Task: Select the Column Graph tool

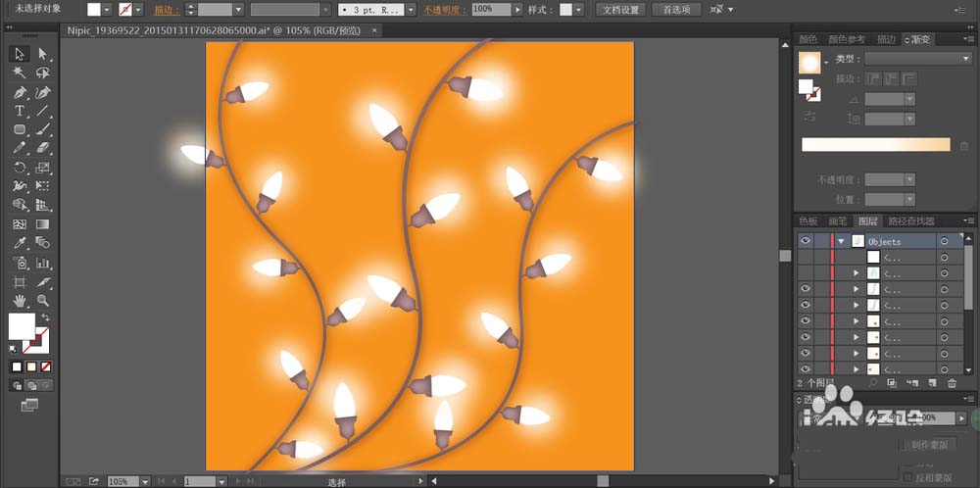Action: coord(42,263)
